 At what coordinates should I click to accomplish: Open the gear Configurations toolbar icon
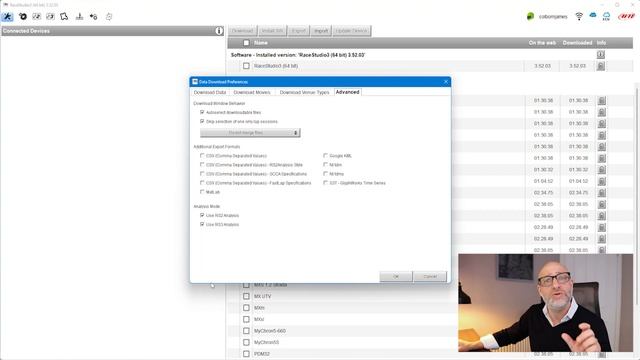click(23, 17)
